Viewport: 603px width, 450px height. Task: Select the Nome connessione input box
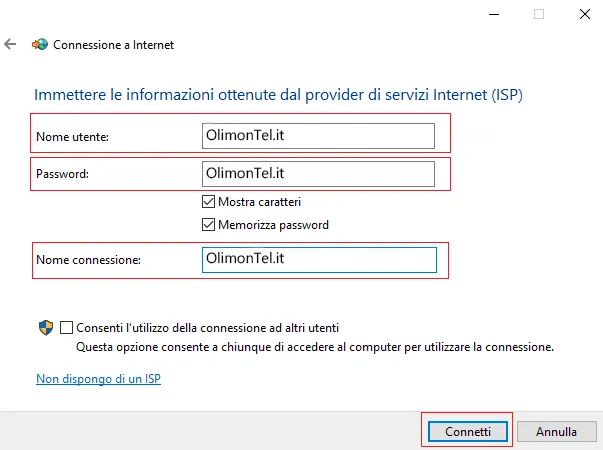318,260
